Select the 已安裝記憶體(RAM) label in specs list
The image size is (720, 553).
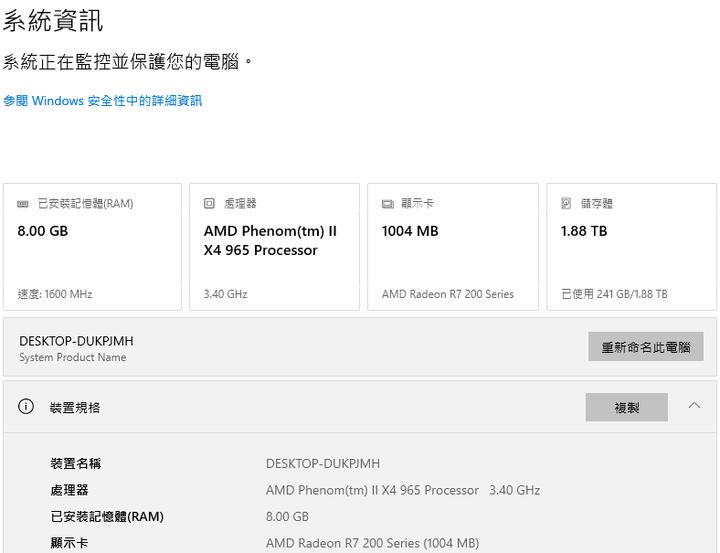pyautogui.click(x=107, y=517)
